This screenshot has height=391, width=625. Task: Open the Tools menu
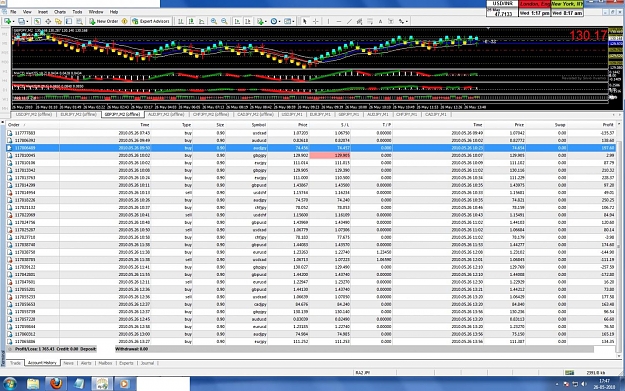point(77,12)
